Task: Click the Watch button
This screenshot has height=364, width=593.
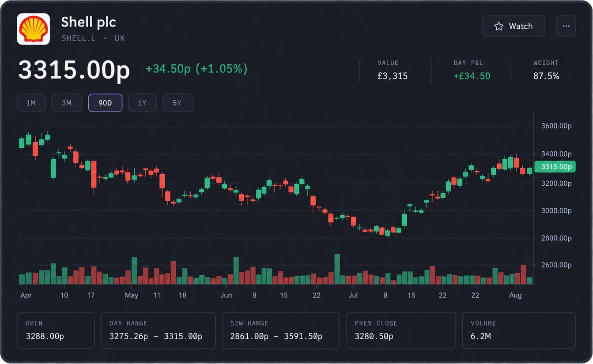Action: [514, 26]
